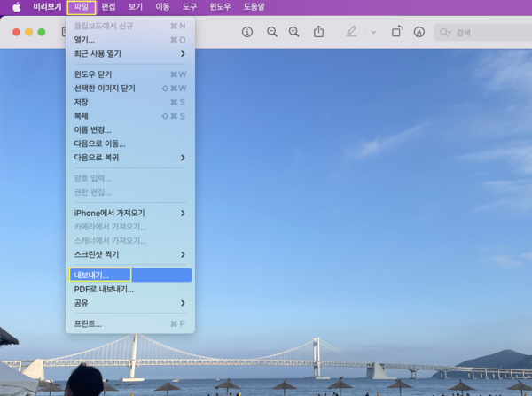Select 다음으로 이동... menu item
The image size is (532, 396).
point(130,144)
